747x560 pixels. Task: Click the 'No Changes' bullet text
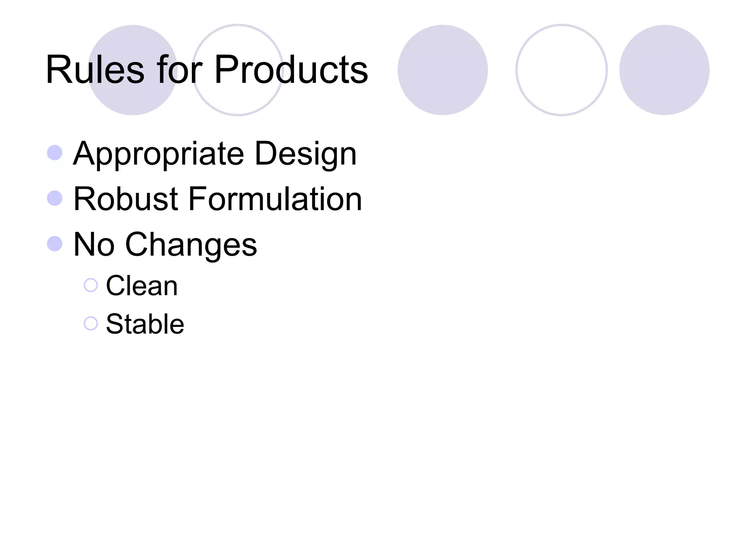[x=165, y=245]
